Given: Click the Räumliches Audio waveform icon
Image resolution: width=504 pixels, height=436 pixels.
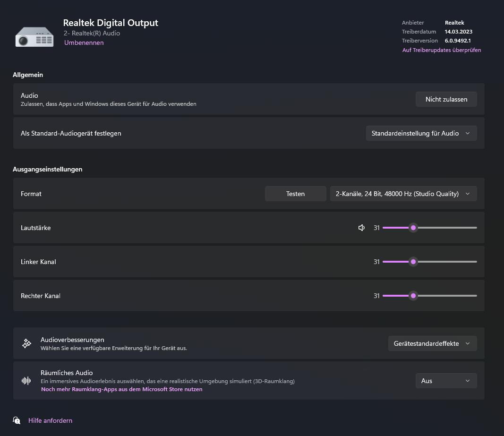Looking at the screenshot, I should pyautogui.click(x=26, y=381).
